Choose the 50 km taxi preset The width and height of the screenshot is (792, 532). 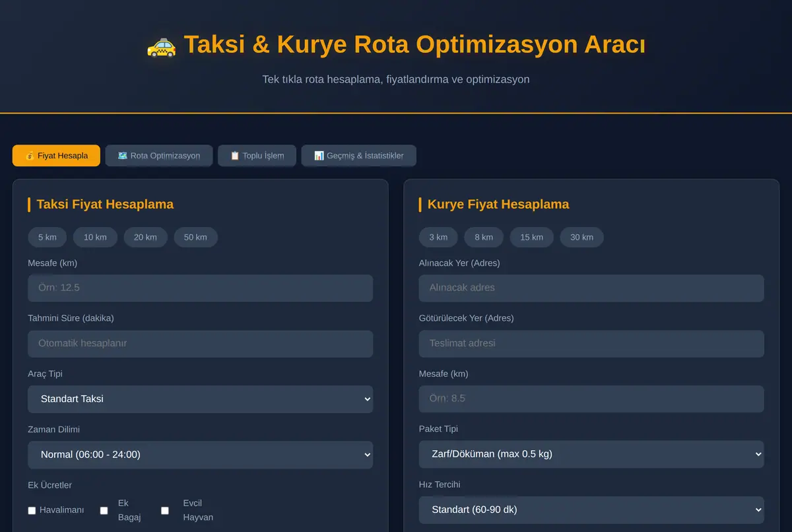pyautogui.click(x=195, y=237)
